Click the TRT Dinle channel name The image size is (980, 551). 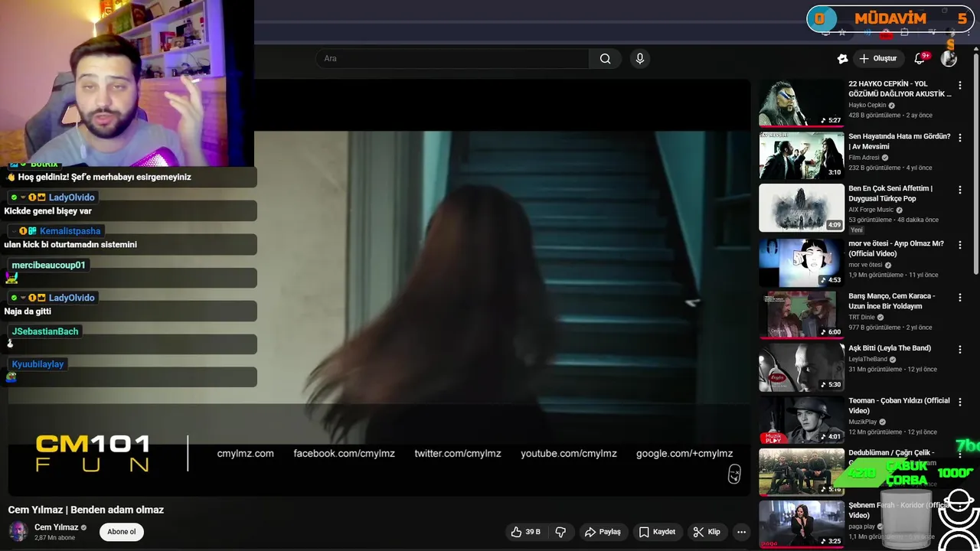pyautogui.click(x=861, y=317)
